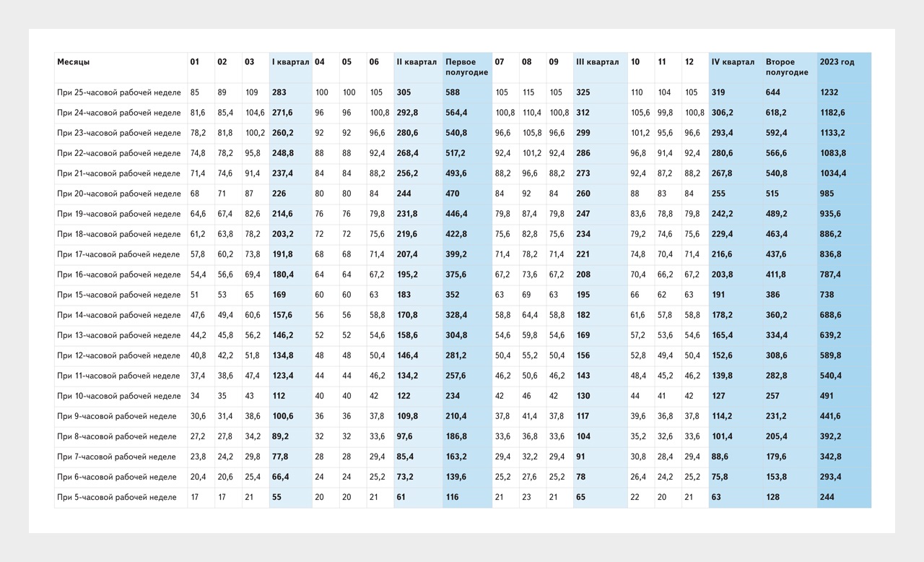Select row label 'При 12-часовой рабочей неделе'
Screen dimensions: 924x562
click(x=119, y=355)
